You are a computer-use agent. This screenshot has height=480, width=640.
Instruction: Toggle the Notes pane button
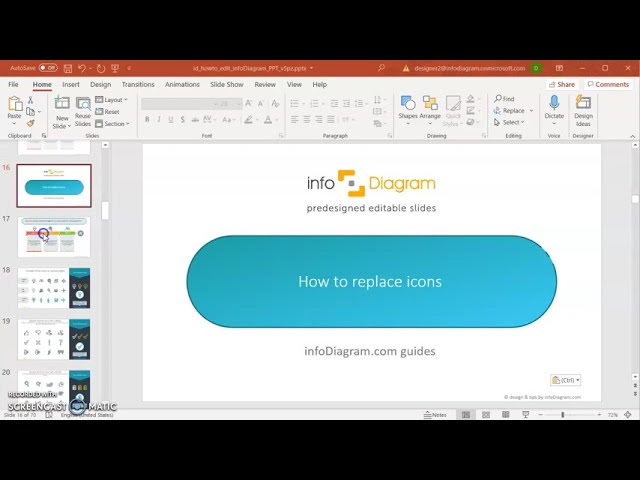(436, 415)
